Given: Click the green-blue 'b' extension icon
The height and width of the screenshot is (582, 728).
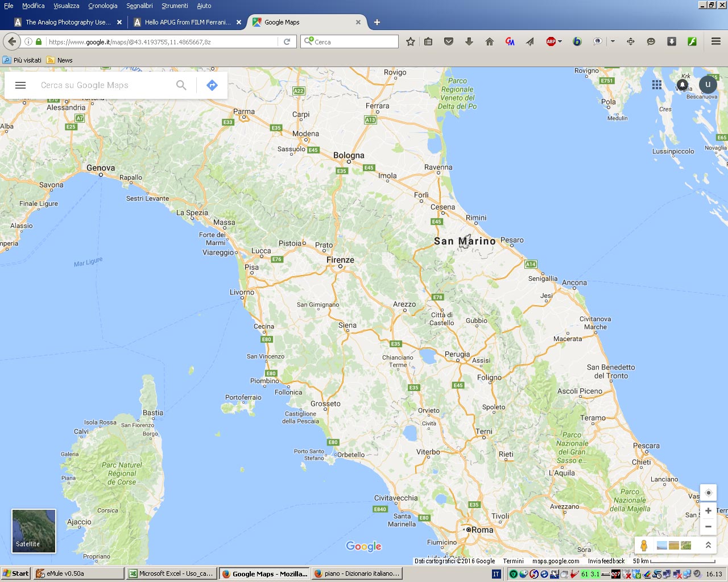Looking at the screenshot, I should pyautogui.click(x=577, y=41).
